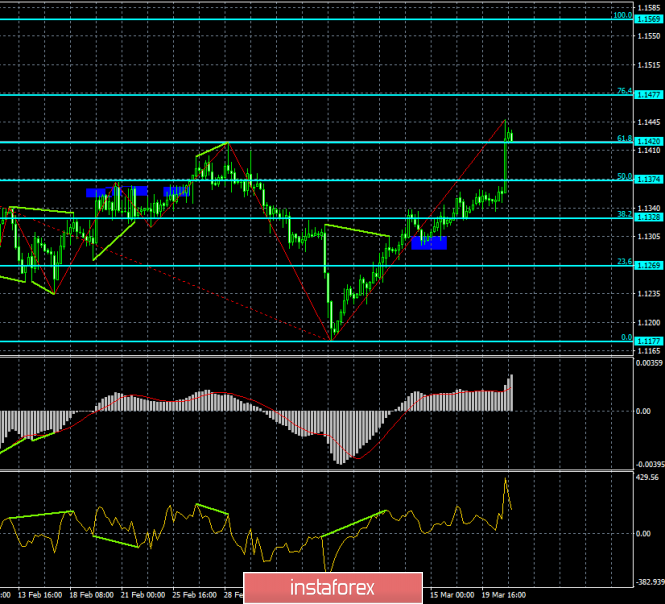The height and width of the screenshot is (604, 665).
Task: Click the 1.1569 Fibonacci level price label
Action: (649, 19)
